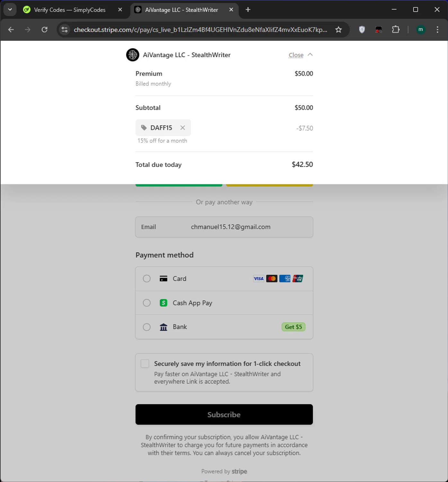Bookmark this page with star
Image resolution: width=448 pixels, height=482 pixels.
[338, 30]
